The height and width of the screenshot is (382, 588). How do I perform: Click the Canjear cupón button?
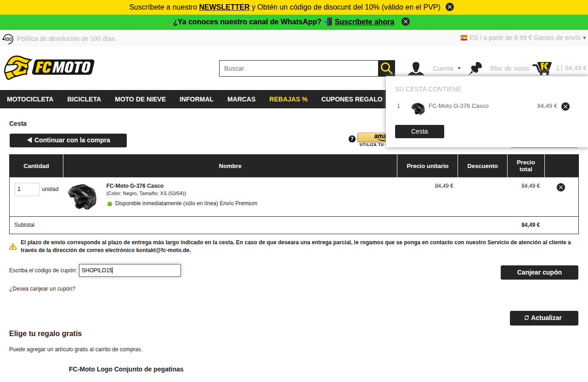539,272
